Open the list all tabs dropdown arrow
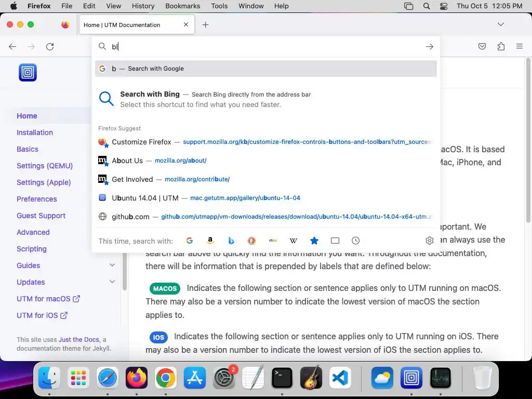 pos(500,24)
